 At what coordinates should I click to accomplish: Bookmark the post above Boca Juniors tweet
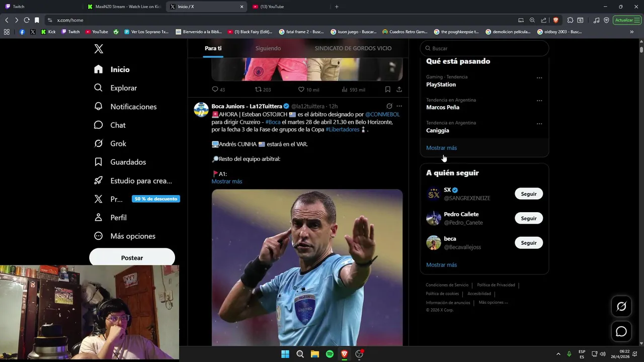point(387,89)
